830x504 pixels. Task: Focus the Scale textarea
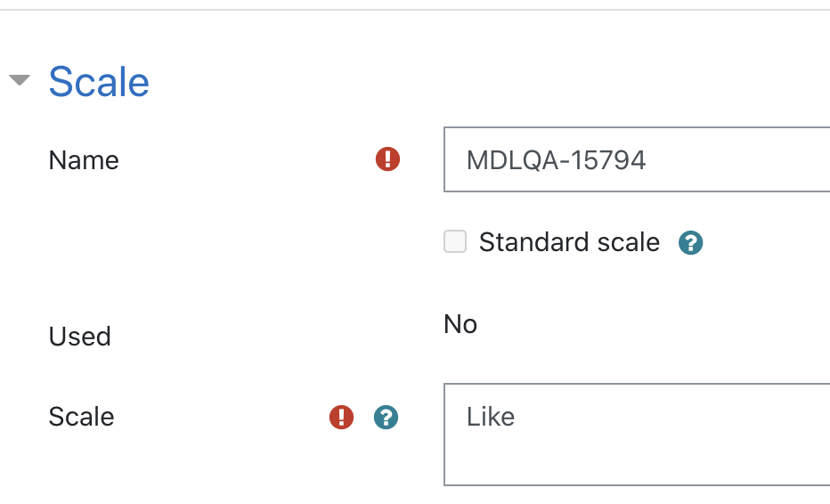pyautogui.click(x=636, y=435)
